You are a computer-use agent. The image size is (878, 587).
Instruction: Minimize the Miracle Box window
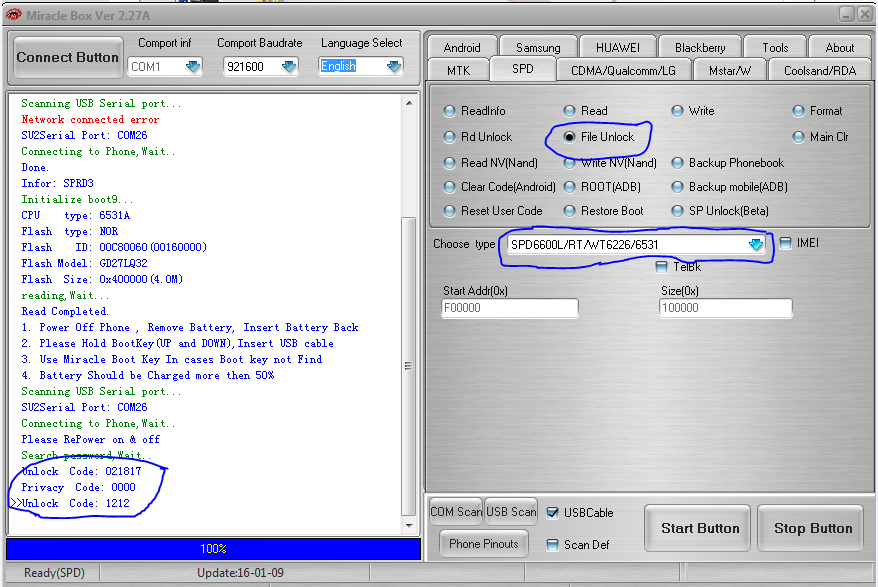point(847,14)
